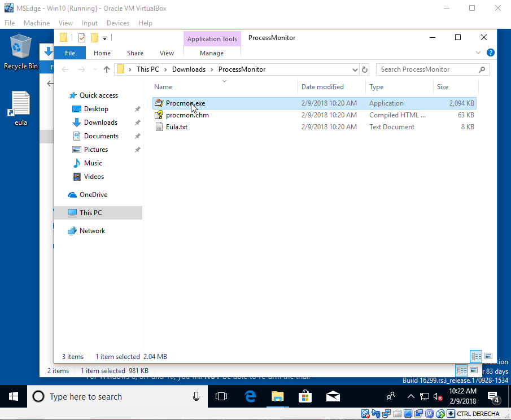Viewport: 511px width, 420px height.
Task: Navigate to Downloads in address breadcrumb
Action: (189, 69)
